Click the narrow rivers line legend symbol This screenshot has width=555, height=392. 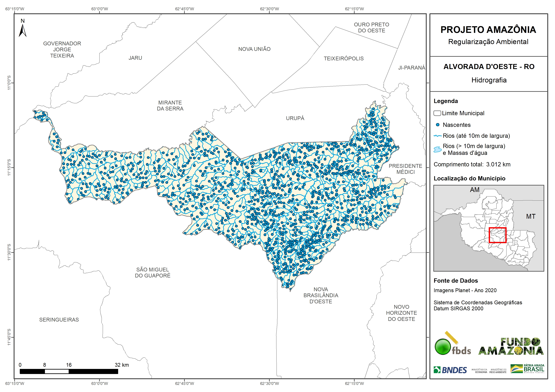point(437,136)
